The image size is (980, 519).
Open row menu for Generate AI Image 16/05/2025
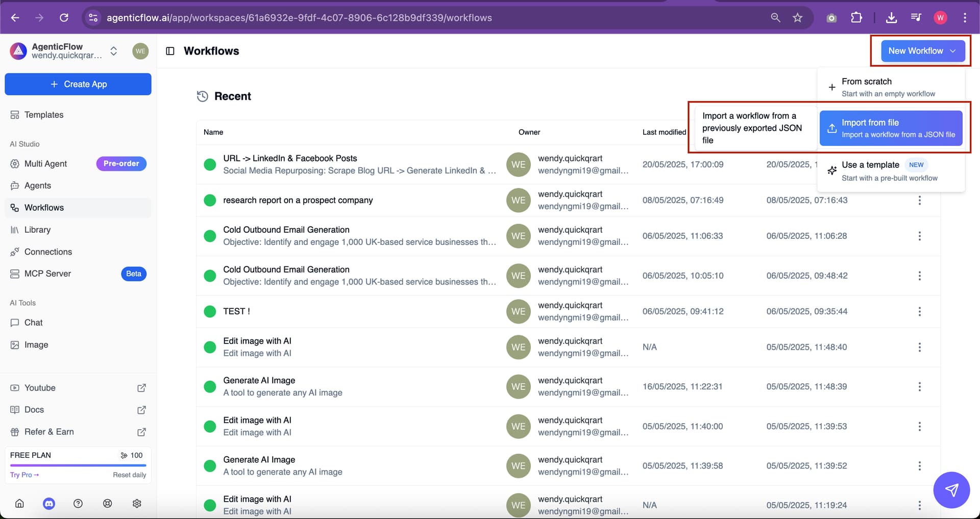tap(920, 387)
